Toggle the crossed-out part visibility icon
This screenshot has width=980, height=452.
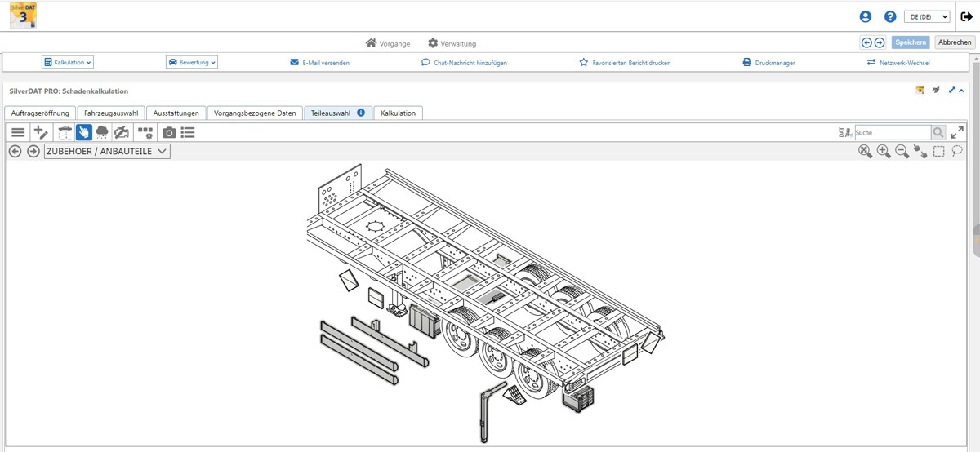pyautogui.click(x=121, y=132)
